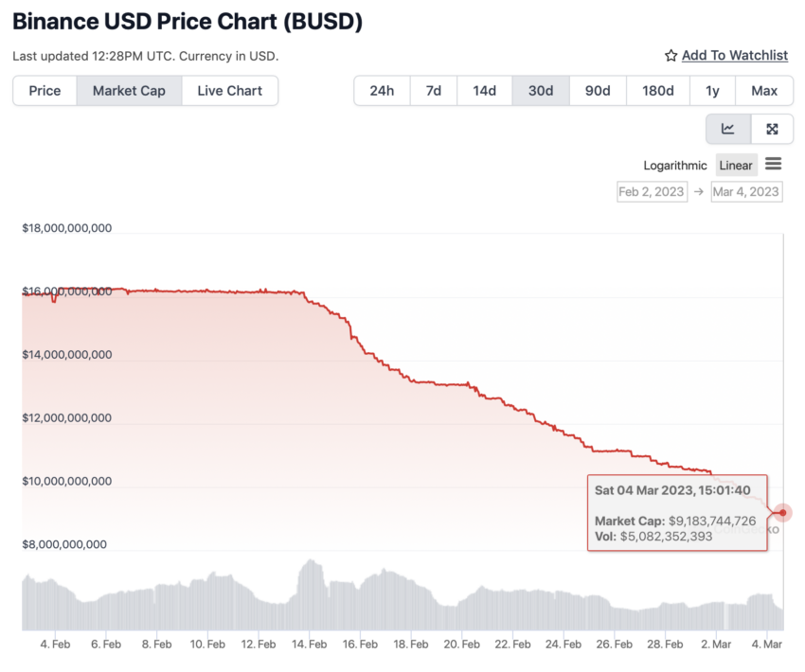Image resolution: width=805 pixels, height=672 pixels.
Task: Click the Add To Watchlist link
Action: pyautogui.click(x=735, y=56)
